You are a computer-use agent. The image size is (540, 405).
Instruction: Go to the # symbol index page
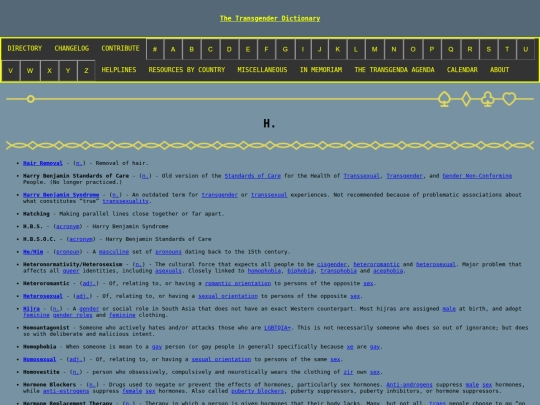point(155,49)
